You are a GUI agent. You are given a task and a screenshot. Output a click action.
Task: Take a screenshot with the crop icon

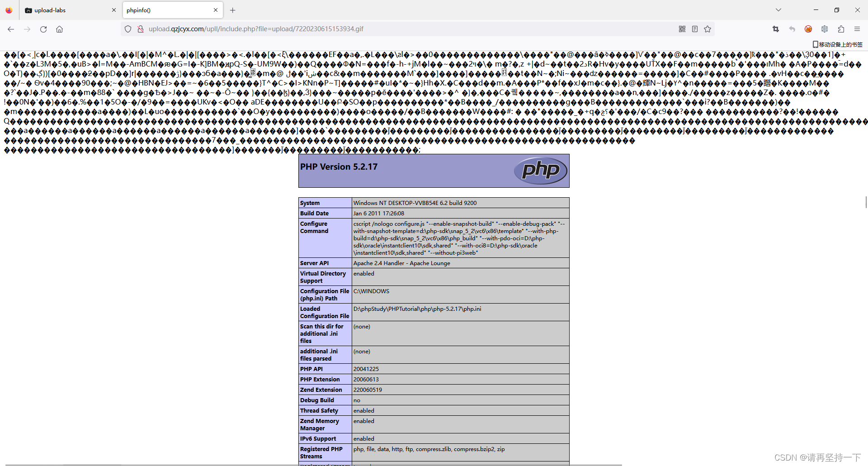coord(776,29)
